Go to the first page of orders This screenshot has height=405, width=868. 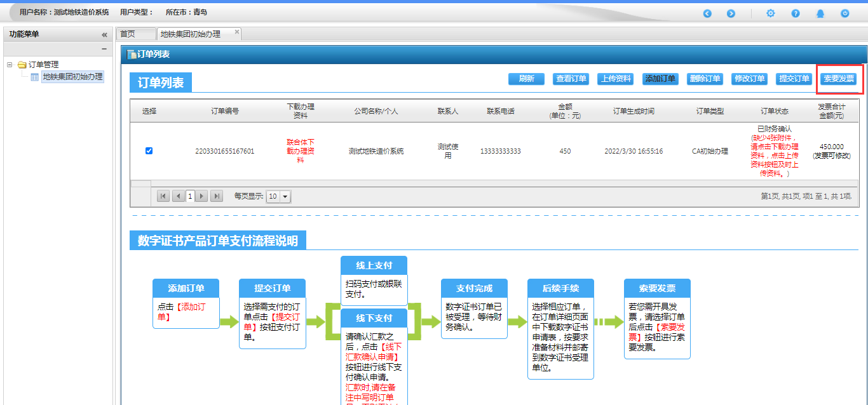click(x=163, y=197)
